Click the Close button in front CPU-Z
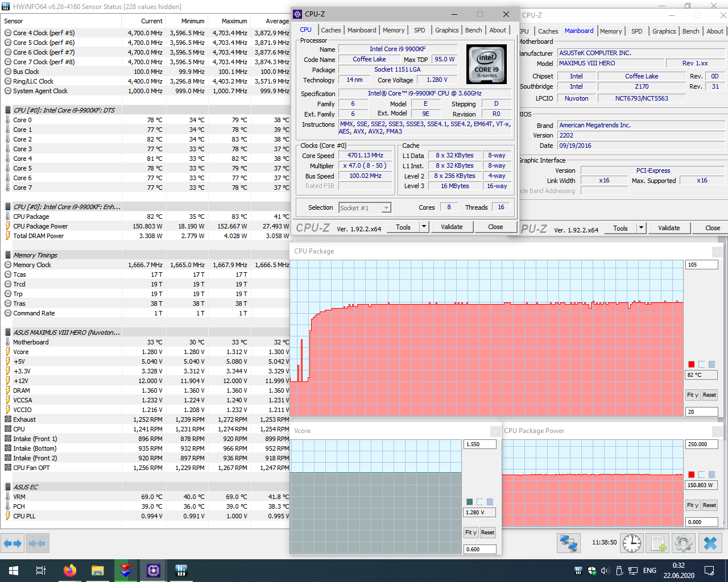This screenshot has height=582, width=728. 495,227
